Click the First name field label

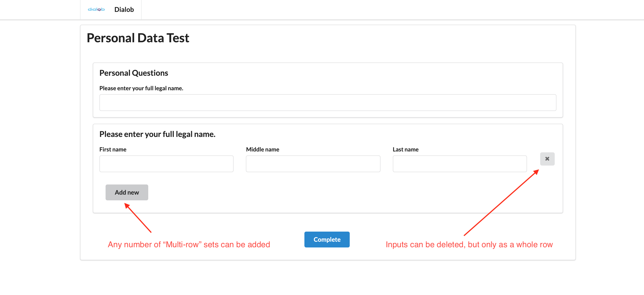tap(113, 149)
